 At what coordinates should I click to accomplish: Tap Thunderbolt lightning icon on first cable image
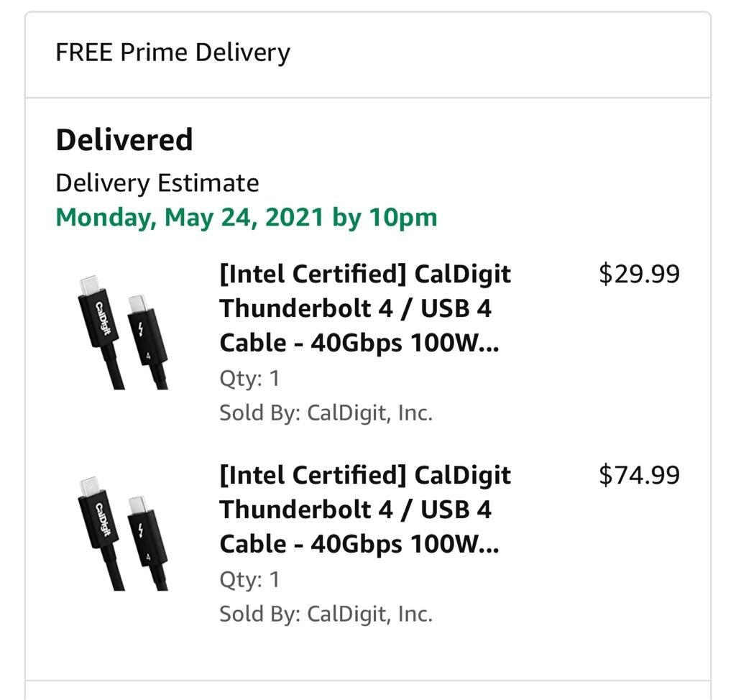tap(141, 331)
